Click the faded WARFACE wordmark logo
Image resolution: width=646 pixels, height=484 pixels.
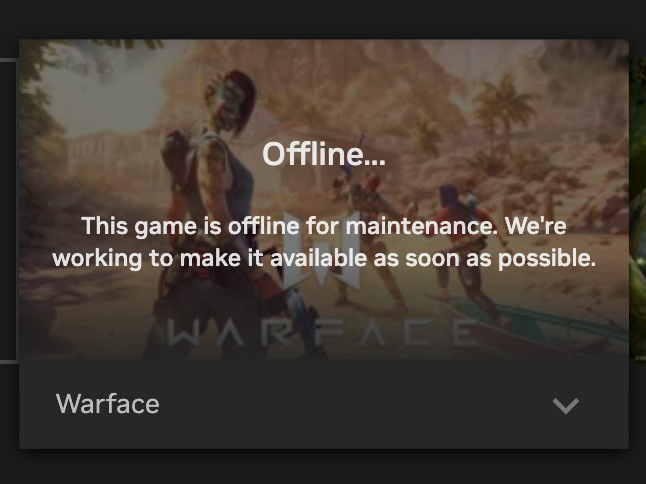click(324, 332)
